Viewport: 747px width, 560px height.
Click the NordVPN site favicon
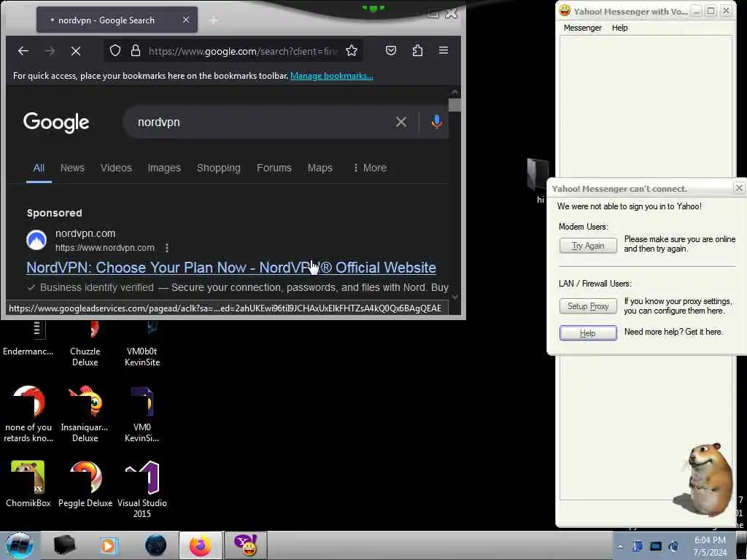coord(36,240)
